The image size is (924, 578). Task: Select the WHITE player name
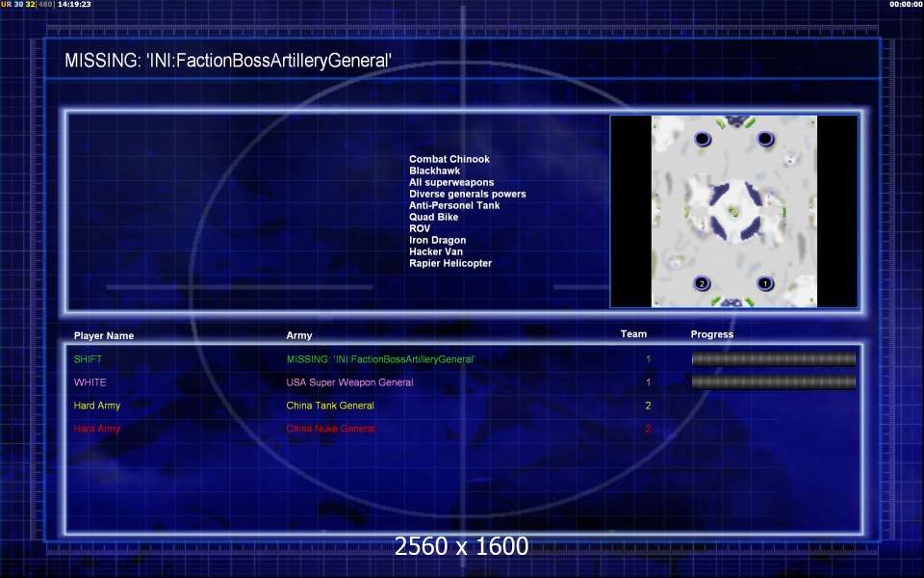point(90,382)
